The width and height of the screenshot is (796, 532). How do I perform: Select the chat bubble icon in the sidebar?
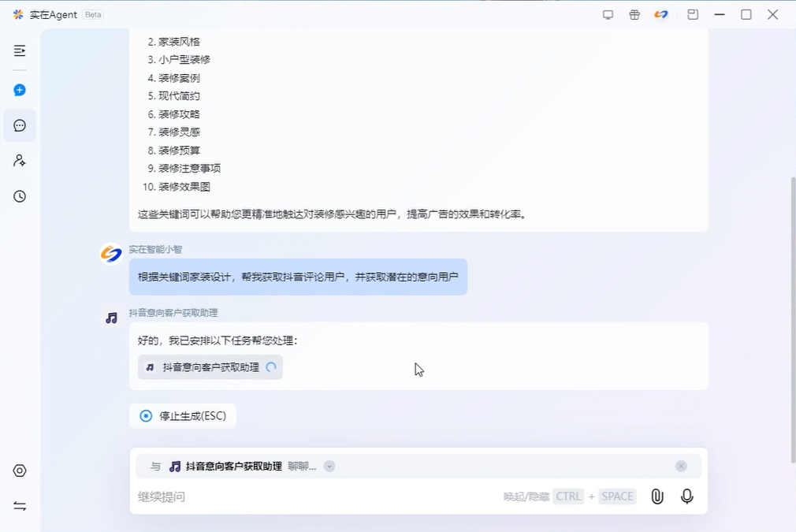19,125
